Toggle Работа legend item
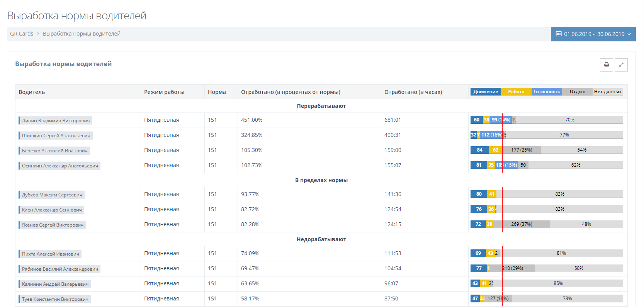This screenshot has width=644, height=307. [x=516, y=92]
